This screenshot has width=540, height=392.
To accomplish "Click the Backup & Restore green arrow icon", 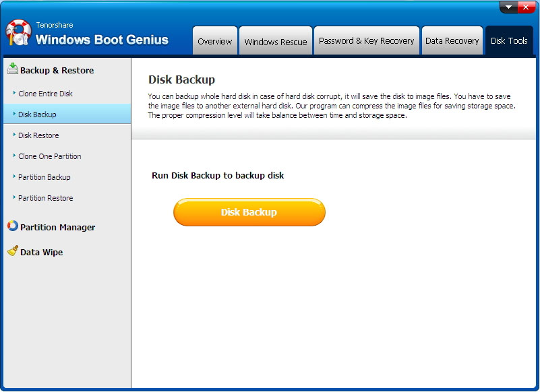I will [12, 69].
